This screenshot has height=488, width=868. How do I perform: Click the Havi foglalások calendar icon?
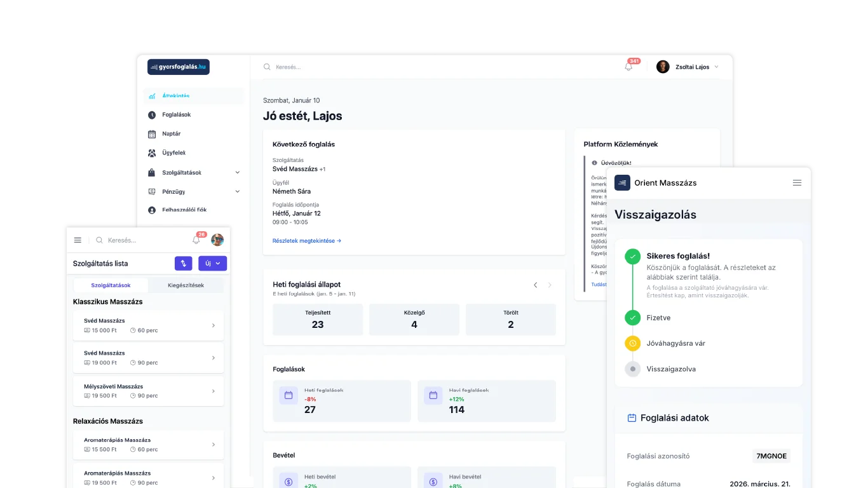tap(433, 395)
